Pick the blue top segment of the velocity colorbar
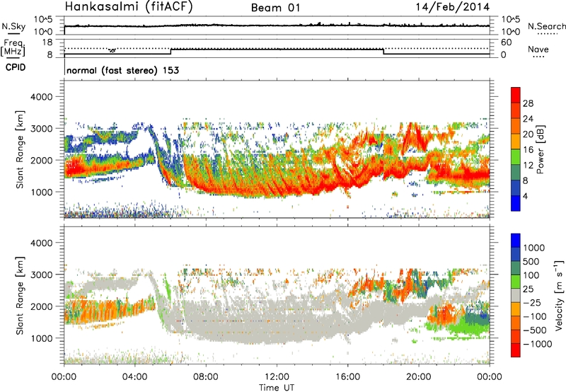Image resolution: width=566 pixels, height=392 pixels. (516, 241)
